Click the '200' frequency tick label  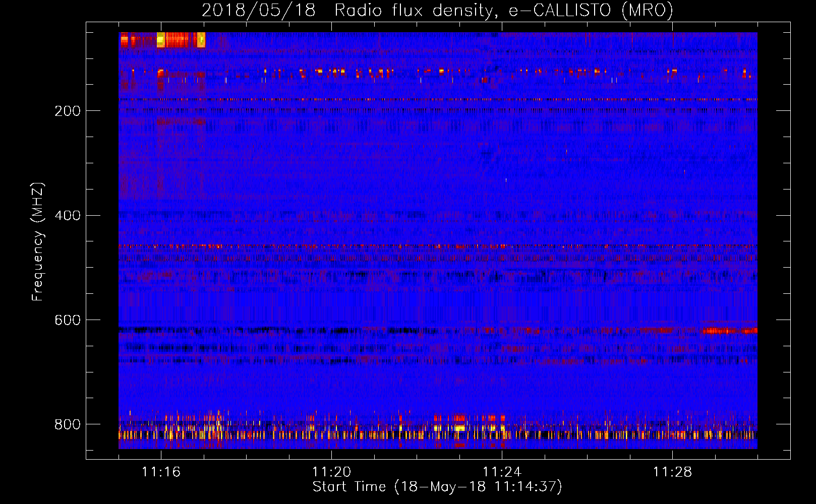(x=68, y=111)
